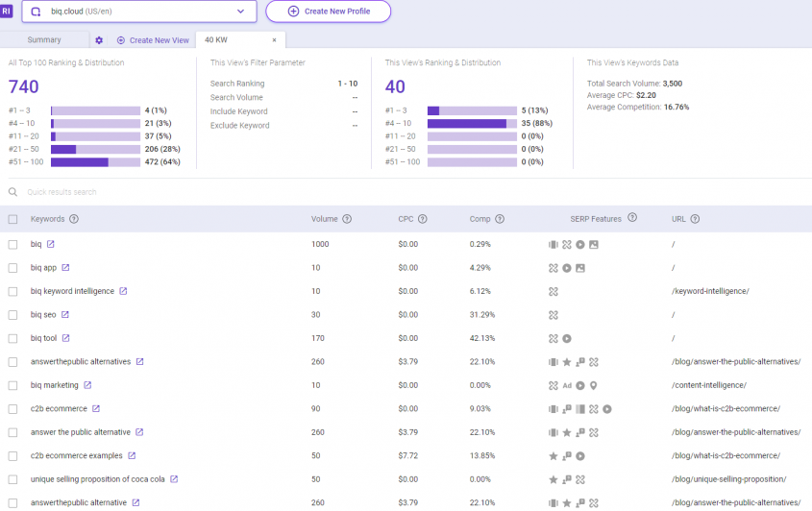Click Create New View

tap(154, 40)
